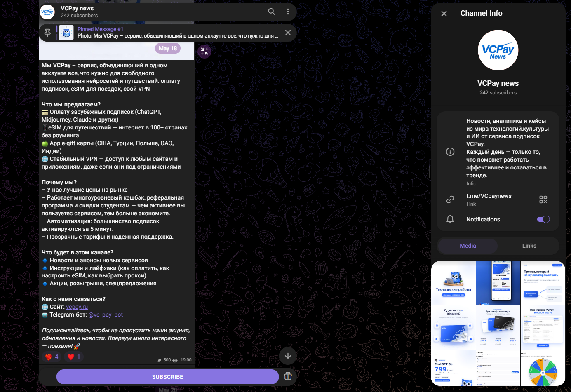571x392 pixels.
Task: Click the VCPay news avatar in chat header
Action: 47,12
